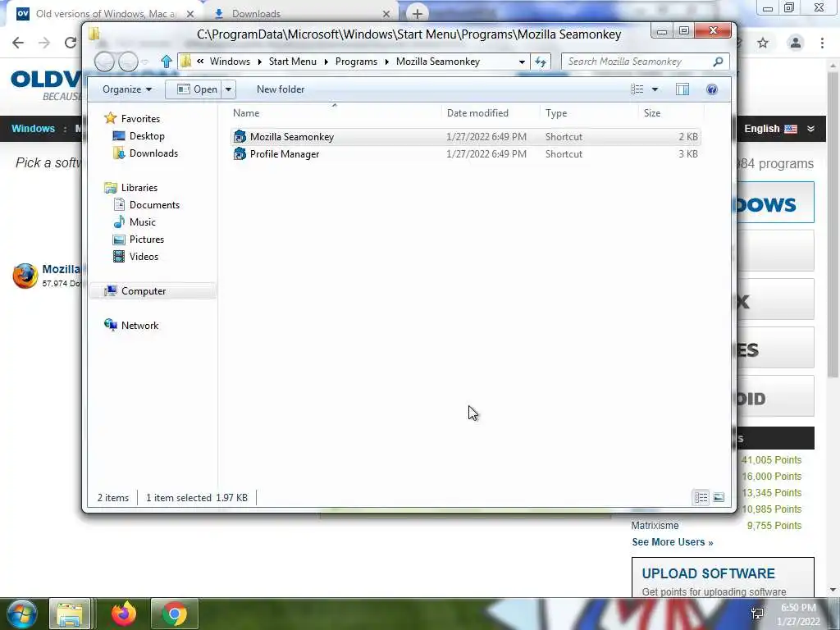840x630 pixels.
Task: Select Favorites in navigation pane
Action: pyautogui.click(x=140, y=119)
